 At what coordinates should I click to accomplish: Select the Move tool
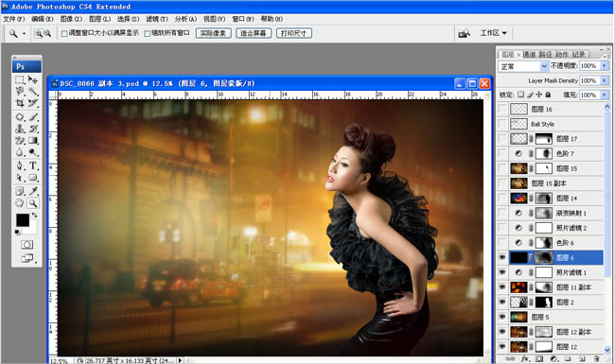[x=33, y=80]
